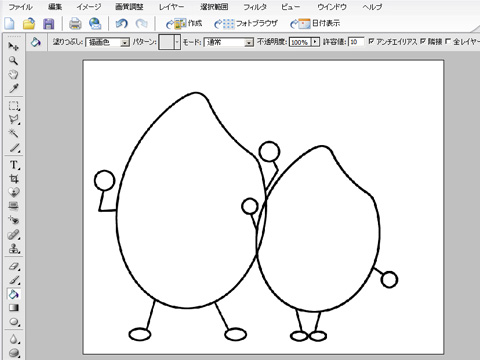Image resolution: width=480 pixels, height=360 pixels.
Task: Select the Hand tool
Action: point(13,74)
